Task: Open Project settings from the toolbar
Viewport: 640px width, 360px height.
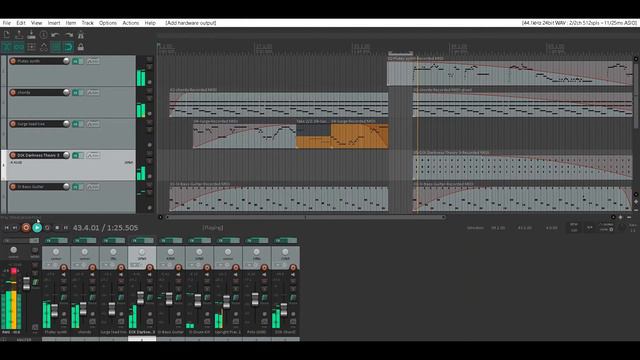Action: coord(44,35)
